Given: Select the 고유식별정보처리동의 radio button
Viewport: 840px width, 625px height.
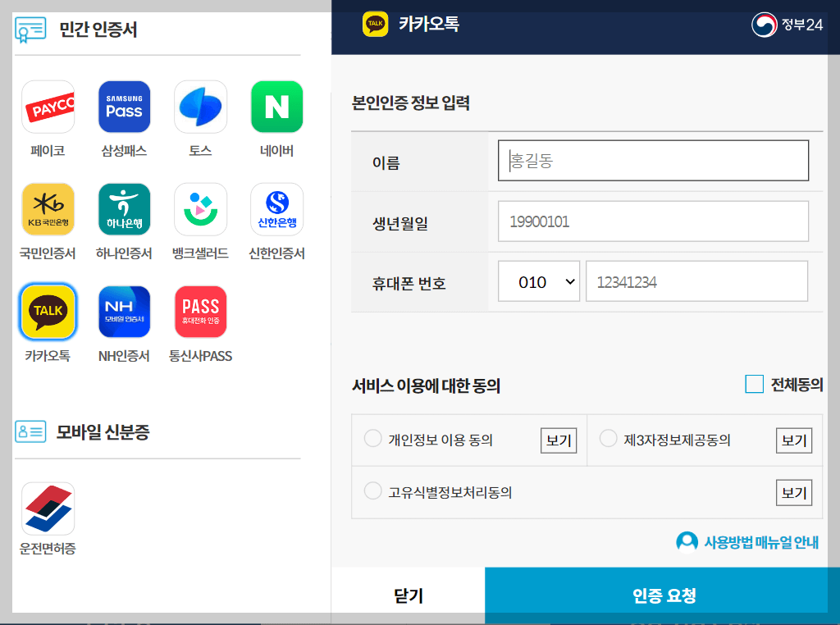Looking at the screenshot, I should coord(375,492).
